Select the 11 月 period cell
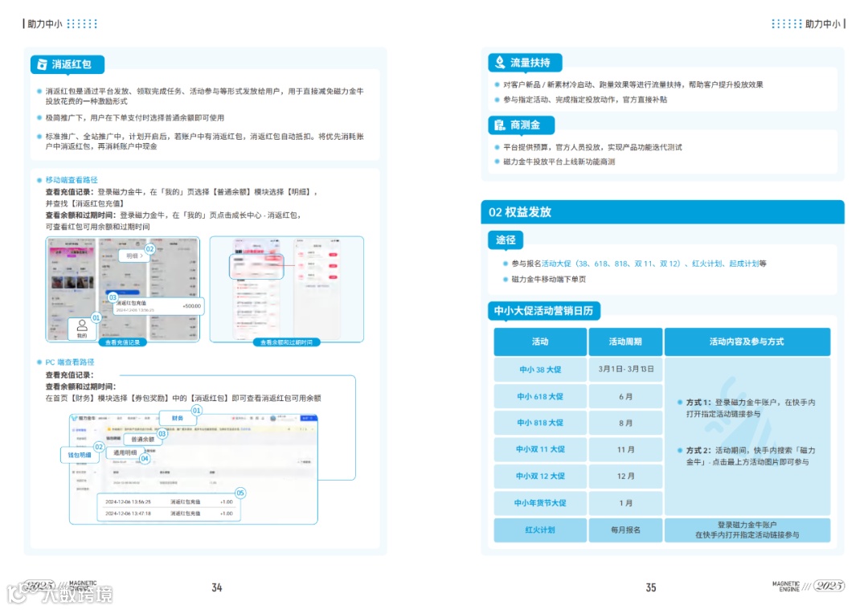 click(625, 449)
